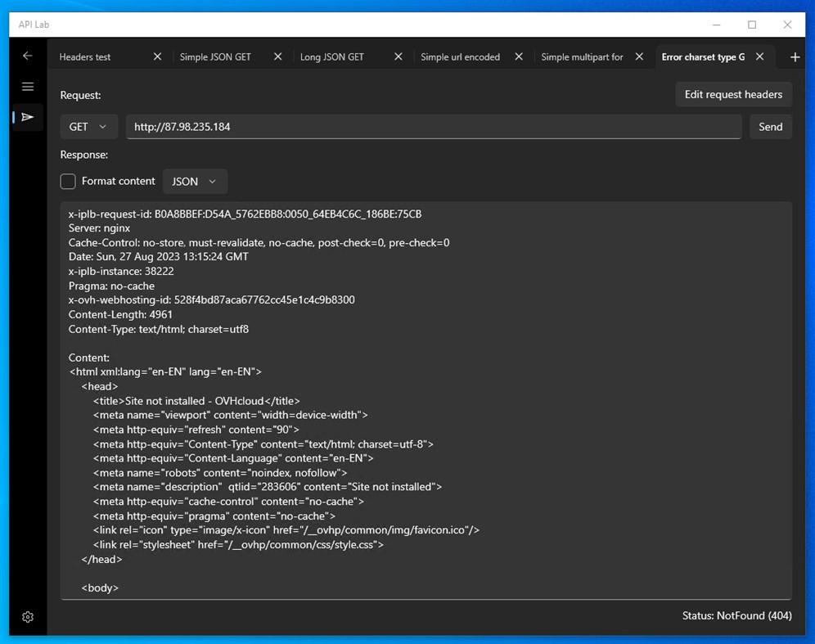Click the back arrow in the sidebar
This screenshot has height=644, width=815.
[x=27, y=56]
